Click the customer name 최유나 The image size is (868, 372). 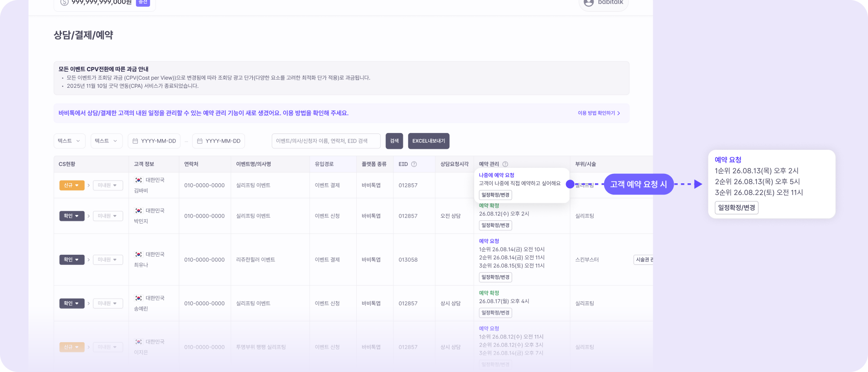(141, 265)
